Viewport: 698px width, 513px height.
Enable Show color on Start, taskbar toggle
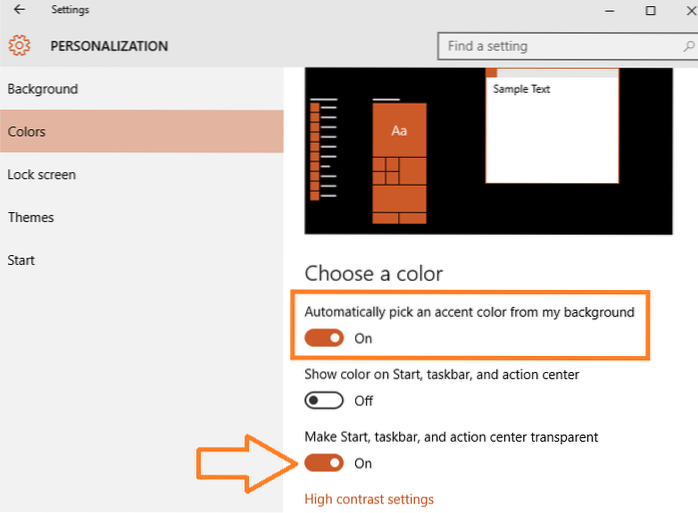[324, 400]
